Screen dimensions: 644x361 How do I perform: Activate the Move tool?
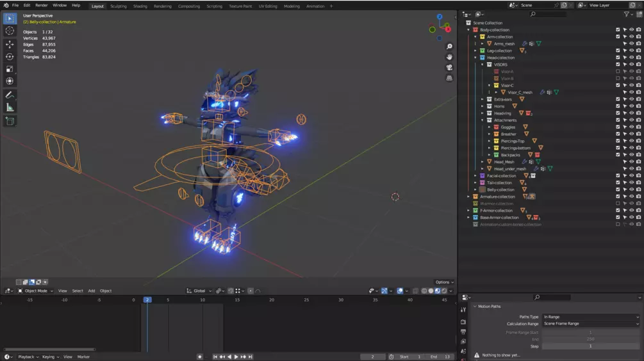pyautogui.click(x=10, y=44)
